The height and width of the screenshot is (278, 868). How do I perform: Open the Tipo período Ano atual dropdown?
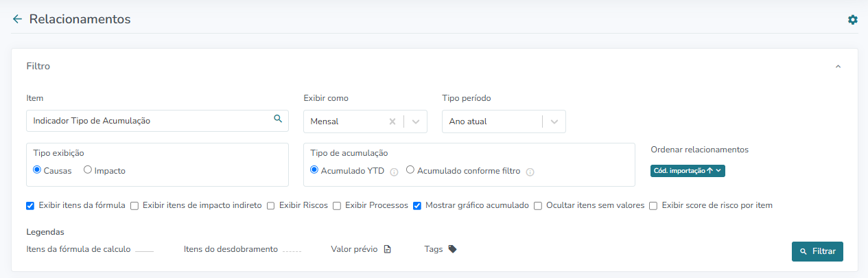pos(504,121)
